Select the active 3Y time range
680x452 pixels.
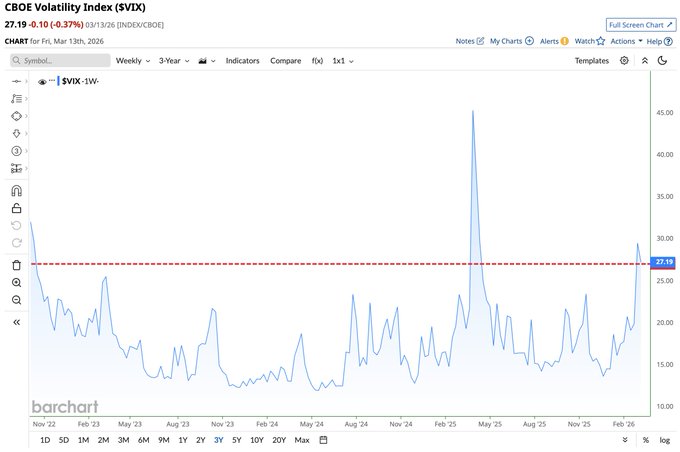point(219,440)
